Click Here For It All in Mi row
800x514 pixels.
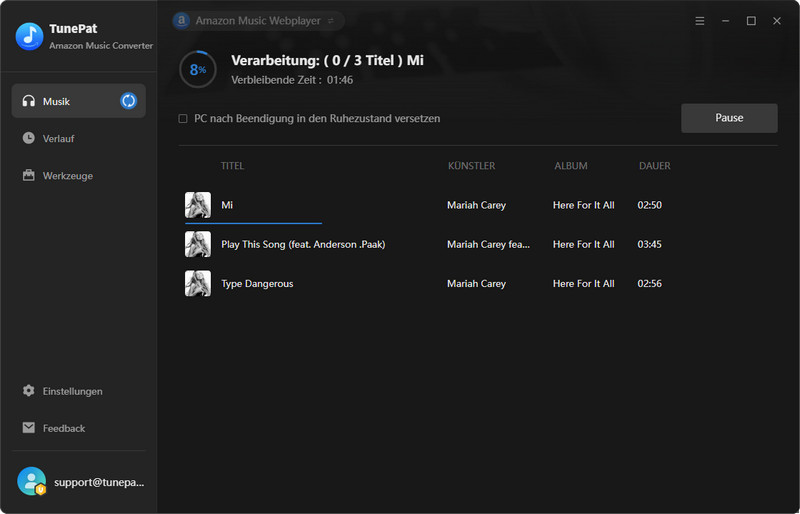584,205
